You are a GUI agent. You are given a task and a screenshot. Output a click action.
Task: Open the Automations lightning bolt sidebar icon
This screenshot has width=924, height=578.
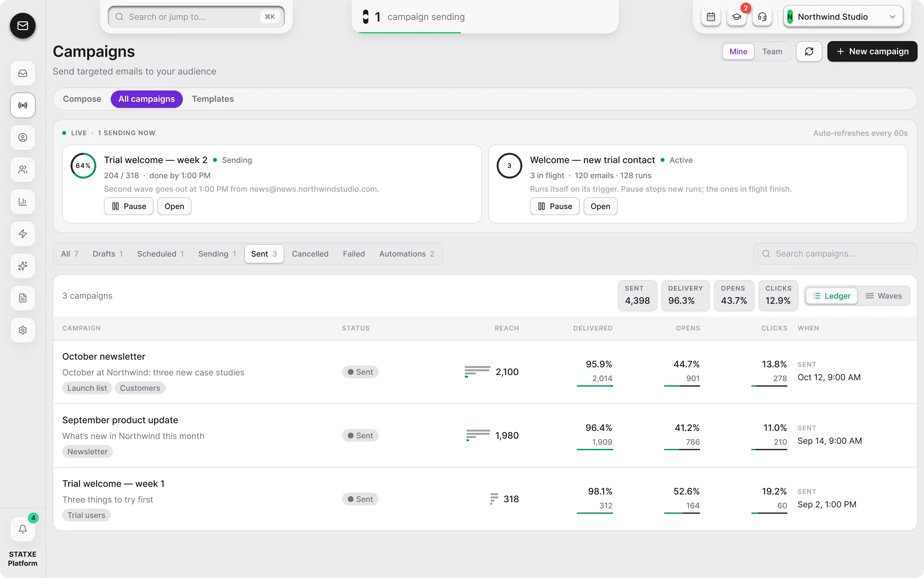tap(23, 233)
